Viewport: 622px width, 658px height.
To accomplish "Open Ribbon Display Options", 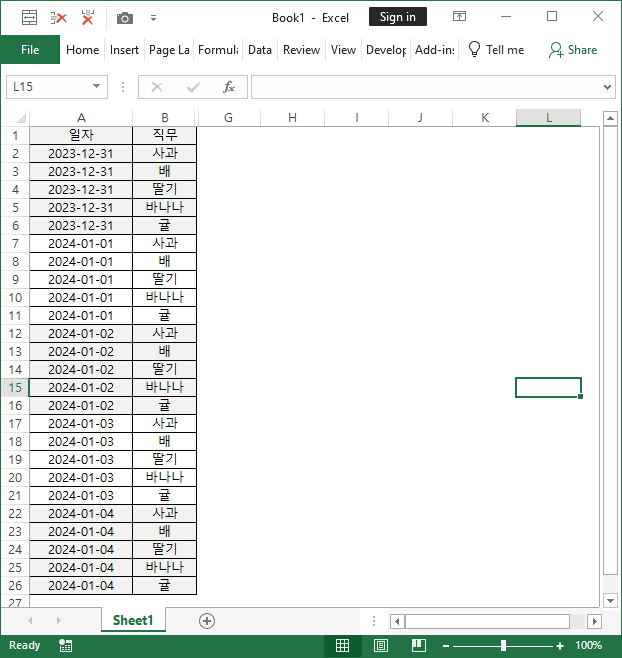I will [x=459, y=16].
